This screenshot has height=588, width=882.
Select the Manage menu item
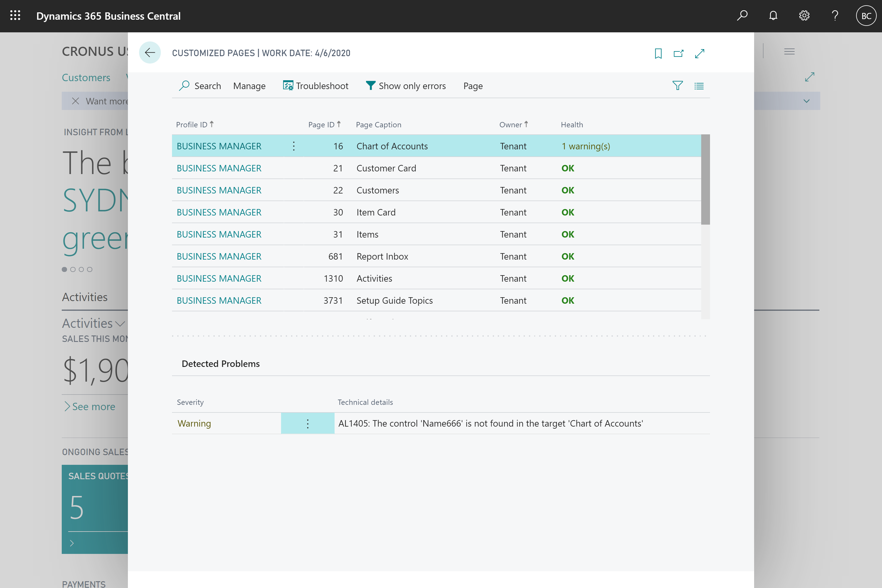click(x=249, y=85)
